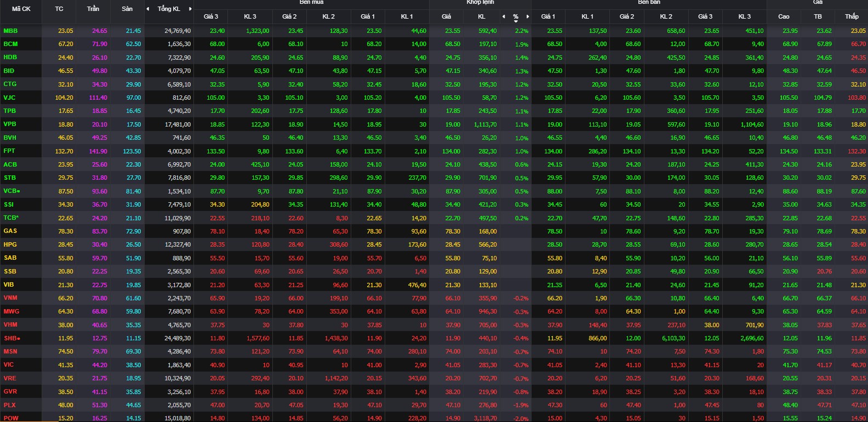Click SHB total volume 24,489,30
This screenshot has width=868, height=422.
click(x=178, y=338)
